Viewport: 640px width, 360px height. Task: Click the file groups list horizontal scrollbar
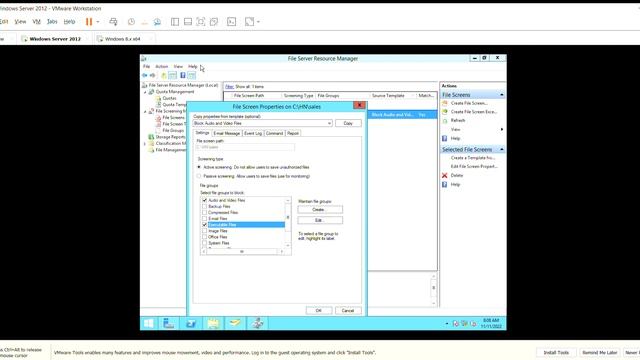pos(242,251)
